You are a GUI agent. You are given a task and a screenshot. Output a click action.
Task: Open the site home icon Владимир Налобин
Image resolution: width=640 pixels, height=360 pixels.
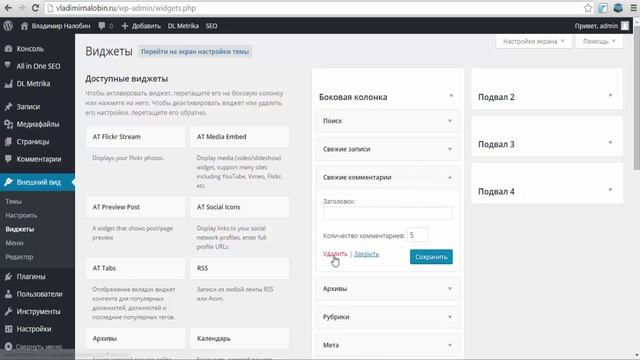click(24, 26)
